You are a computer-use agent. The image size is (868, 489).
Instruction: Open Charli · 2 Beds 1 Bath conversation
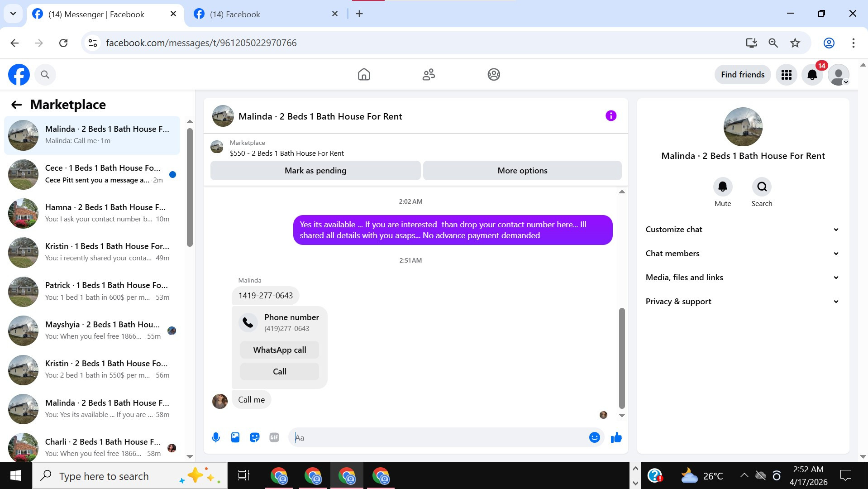[92, 448]
